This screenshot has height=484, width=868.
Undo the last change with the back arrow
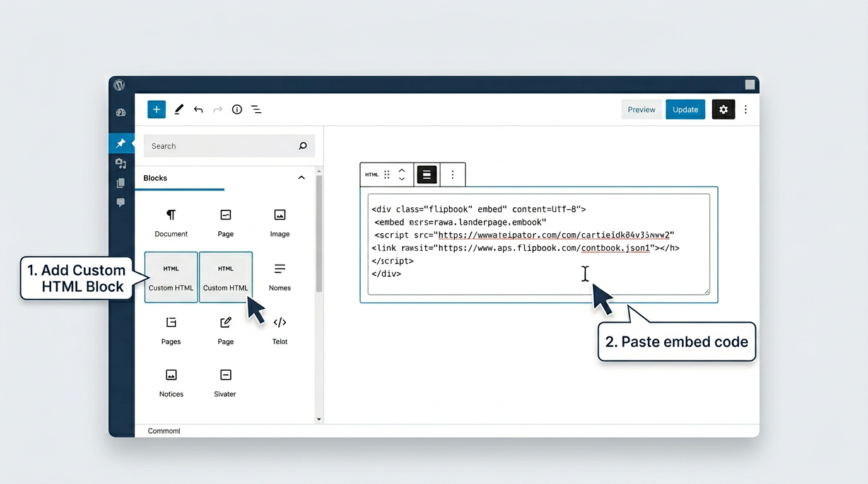[198, 109]
